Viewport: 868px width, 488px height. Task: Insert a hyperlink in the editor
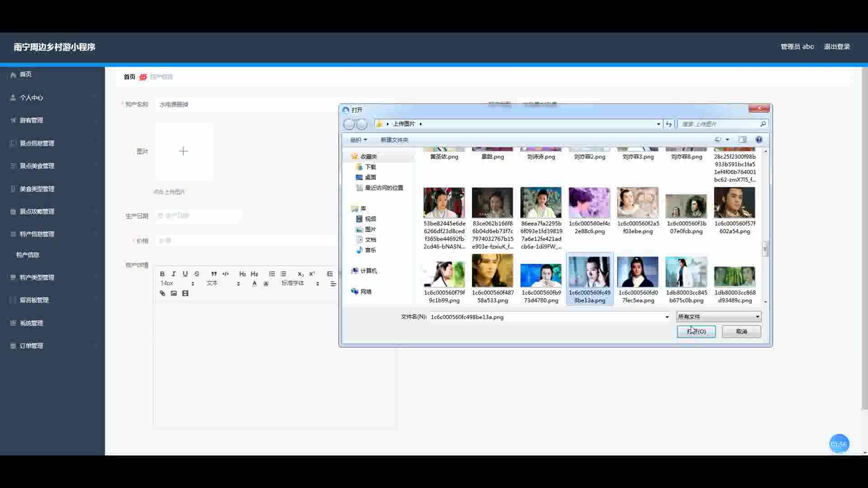point(162,293)
